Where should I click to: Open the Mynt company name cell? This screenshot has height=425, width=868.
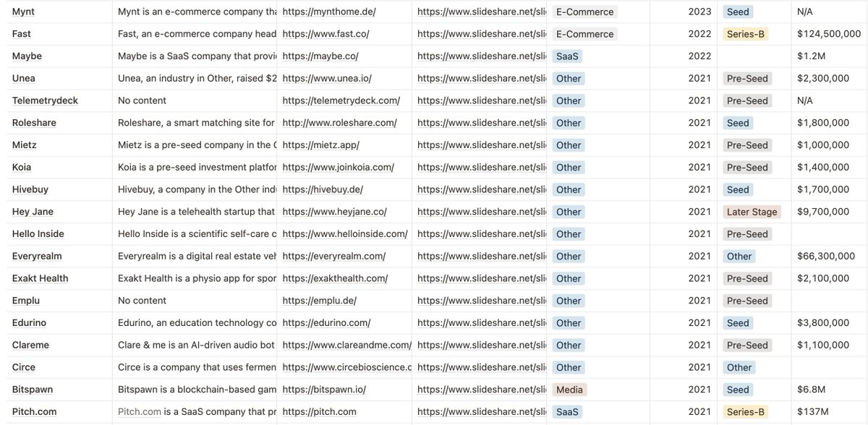click(x=23, y=12)
